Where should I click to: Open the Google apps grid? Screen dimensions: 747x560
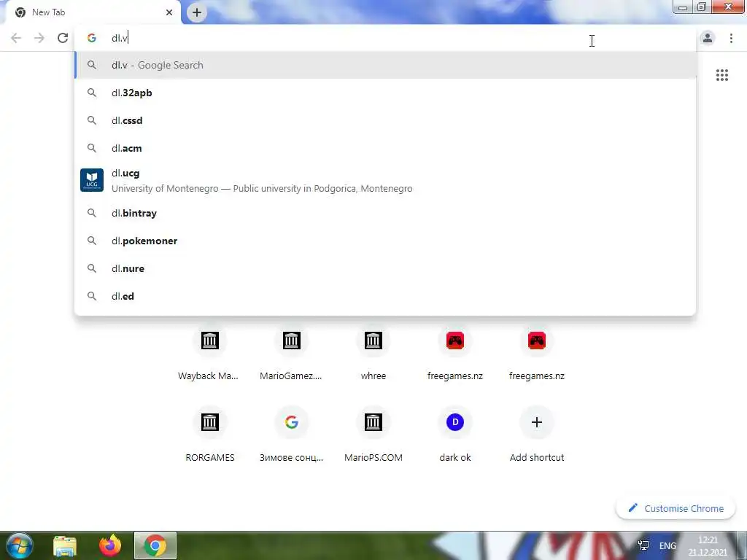(721, 75)
